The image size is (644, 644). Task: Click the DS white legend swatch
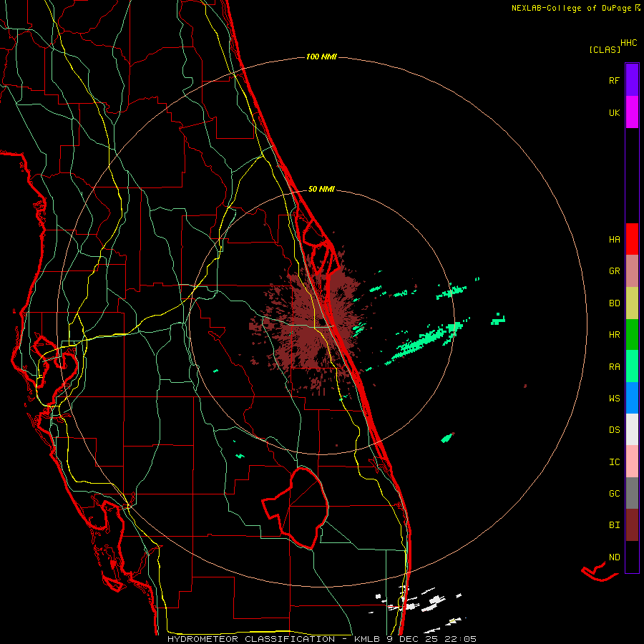point(632,429)
